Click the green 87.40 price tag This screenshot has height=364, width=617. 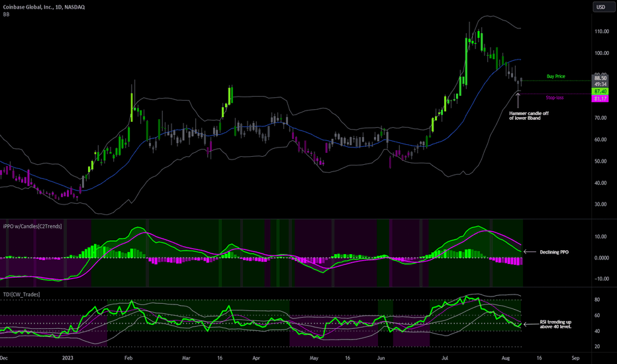click(x=600, y=91)
